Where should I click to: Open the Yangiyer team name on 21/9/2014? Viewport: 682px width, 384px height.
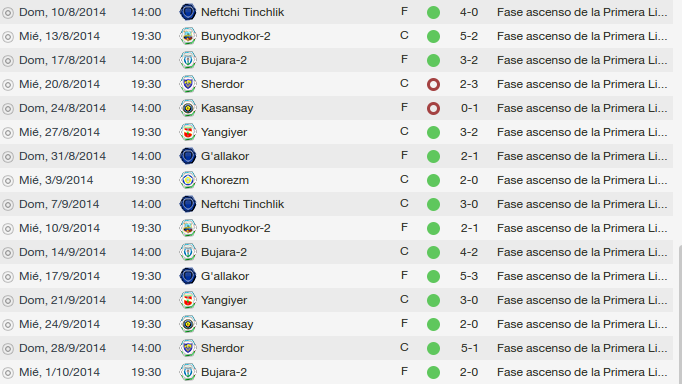pos(224,300)
